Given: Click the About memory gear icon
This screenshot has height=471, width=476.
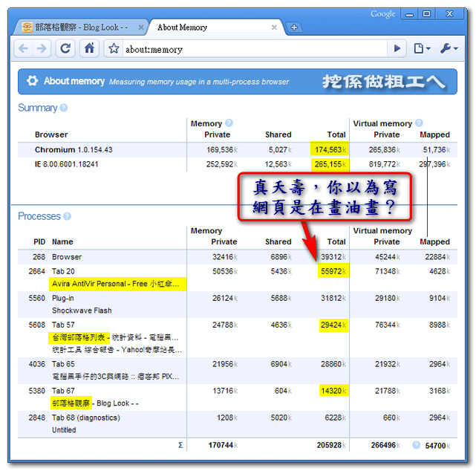Looking at the screenshot, I should point(32,81).
